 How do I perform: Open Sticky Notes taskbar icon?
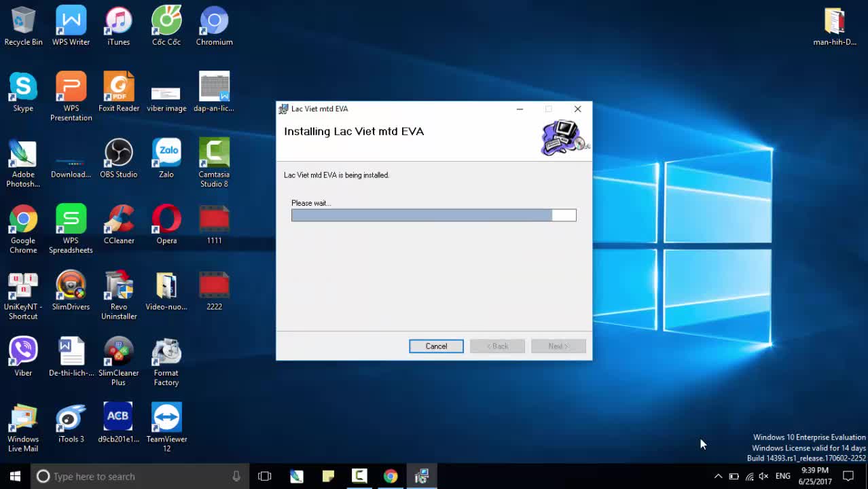pos(328,476)
